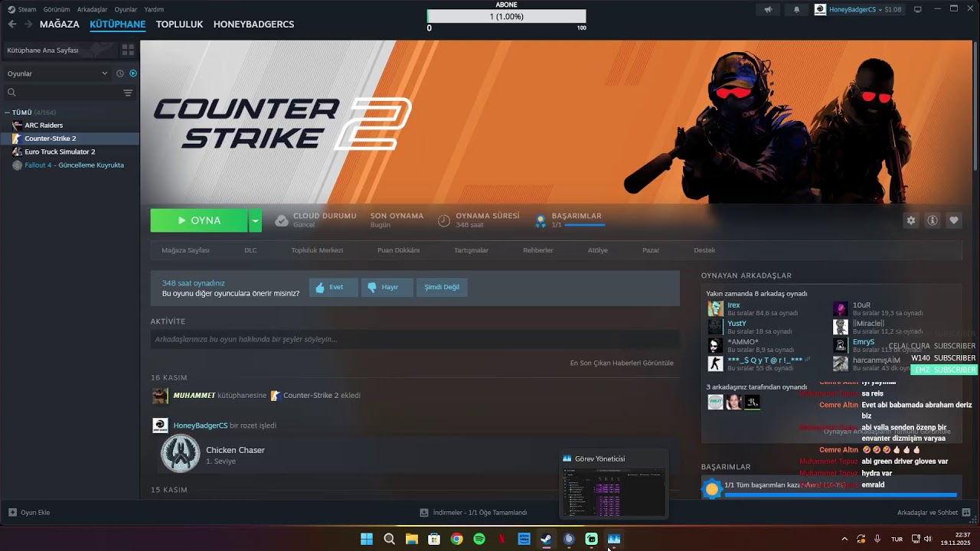Screen dimensions: 980x551
Task: Recommend game with Evet button
Action: pos(333,288)
